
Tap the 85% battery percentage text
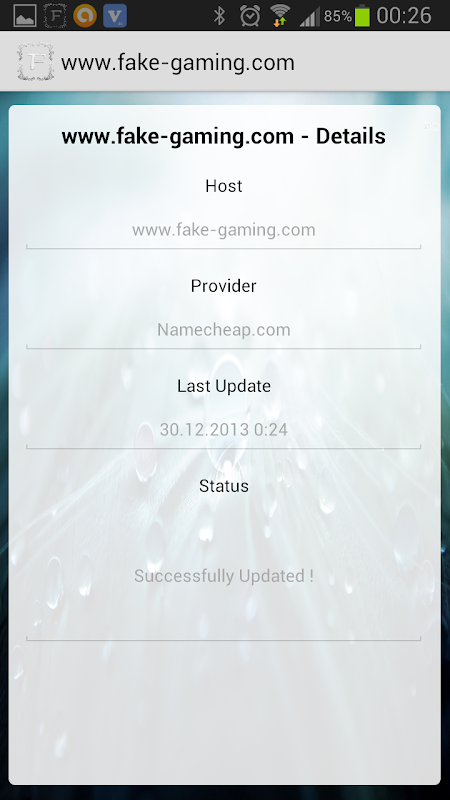point(338,16)
